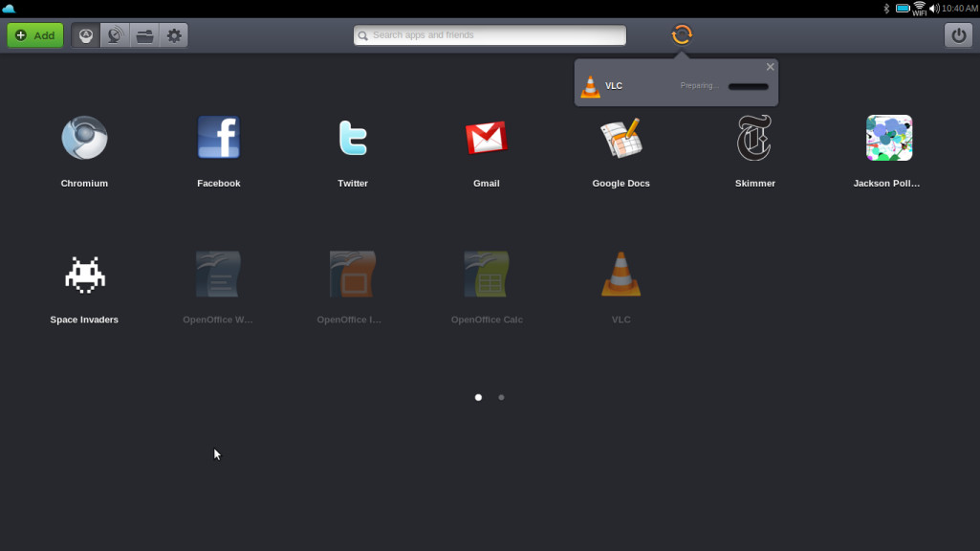The width and height of the screenshot is (980, 551).
Task: Launch the Gmail app
Action: tap(487, 138)
